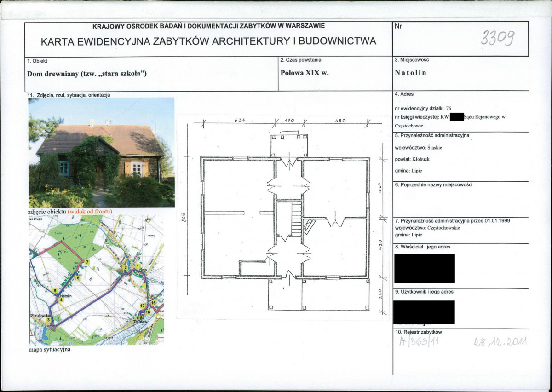The height and width of the screenshot is (392, 552).
Task: Select the object name Dom drewniany text
Action: point(86,73)
